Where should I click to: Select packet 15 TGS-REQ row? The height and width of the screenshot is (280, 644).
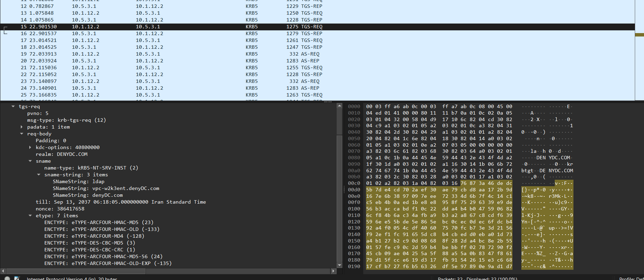(317, 27)
